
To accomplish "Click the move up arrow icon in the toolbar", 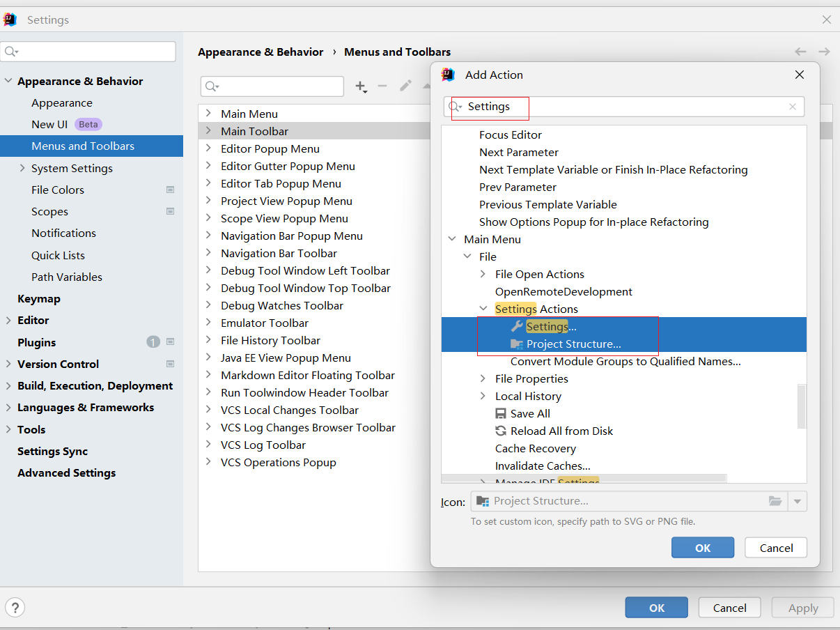I will pyautogui.click(x=428, y=86).
